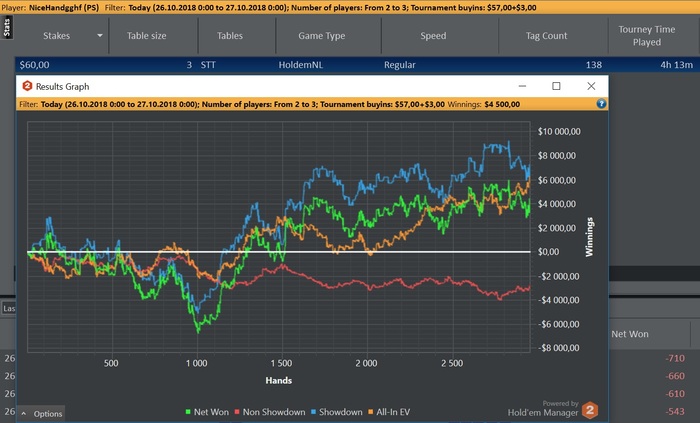The image size is (700, 423).
Task: Sort by the Speed column header
Action: pos(433,36)
